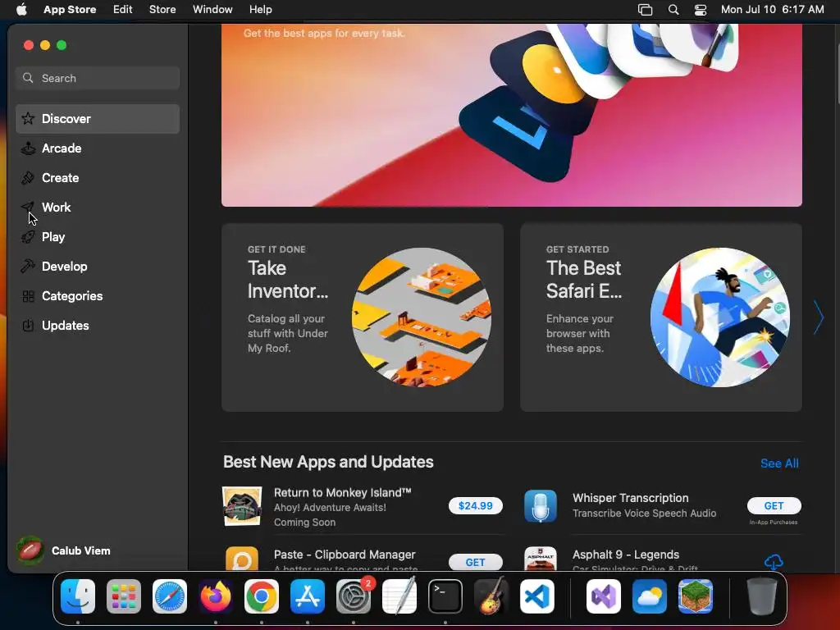Click the Calub Viem football avatar
Image resolution: width=840 pixels, height=630 pixels.
pos(30,550)
